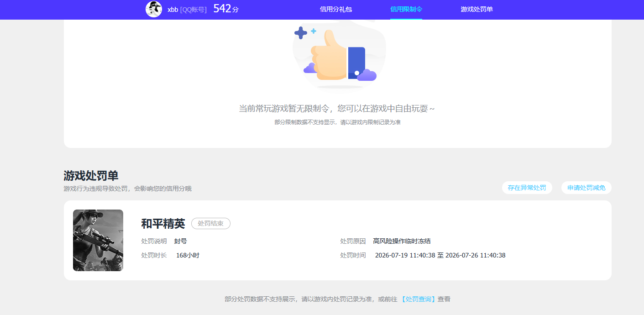The height and width of the screenshot is (315, 644).
Task: Click the 和平精英 game cover thumbnail
Action: pyautogui.click(x=98, y=240)
